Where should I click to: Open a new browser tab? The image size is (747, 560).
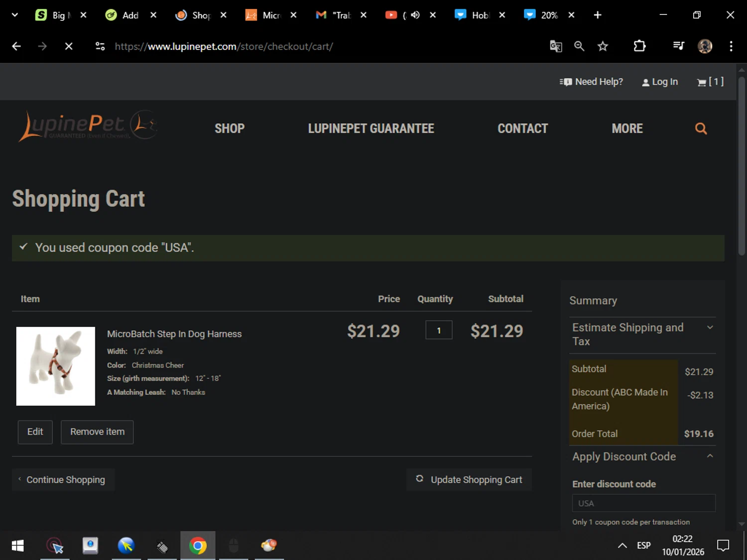(x=598, y=15)
